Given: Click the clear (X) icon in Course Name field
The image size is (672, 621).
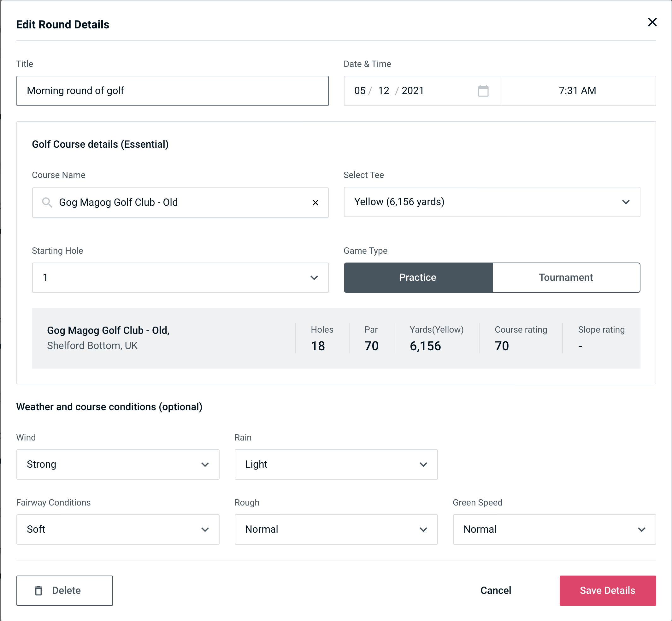Looking at the screenshot, I should 315,202.
